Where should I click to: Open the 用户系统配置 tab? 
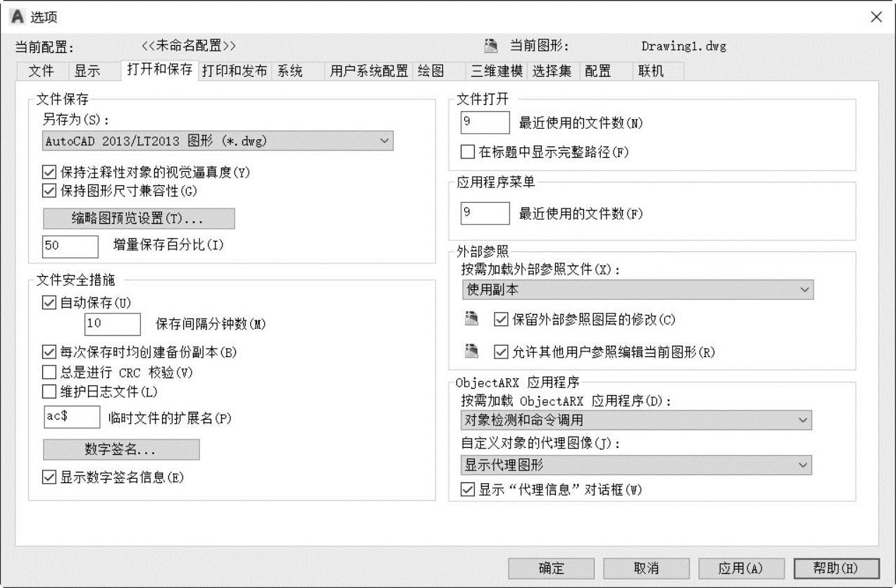pyautogui.click(x=369, y=71)
